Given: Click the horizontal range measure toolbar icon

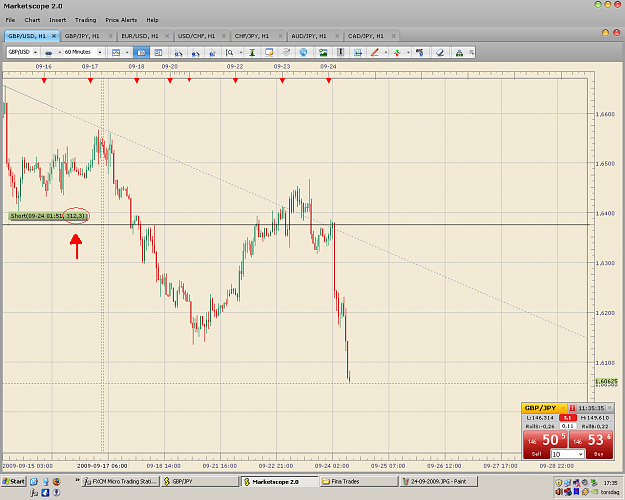Looking at the screenshot, I should coord(358,52).
